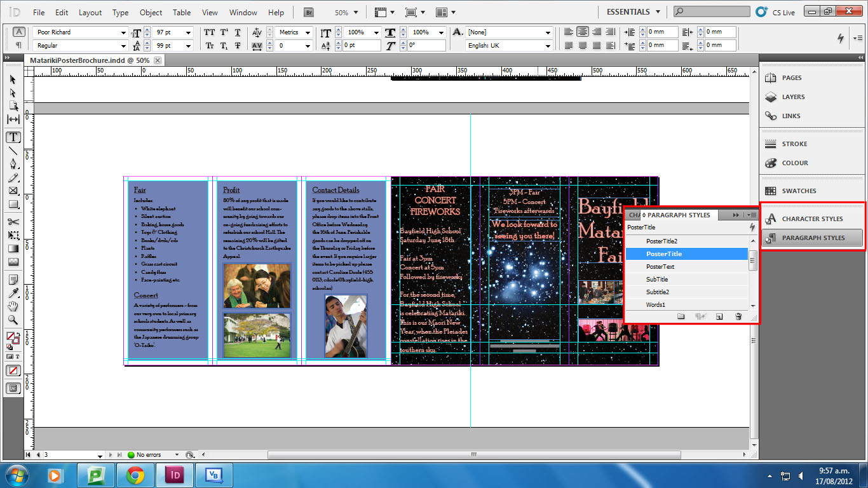The image size is (868, 488).
Task: Open the Character Styles panel
Action: pos(813,219)
